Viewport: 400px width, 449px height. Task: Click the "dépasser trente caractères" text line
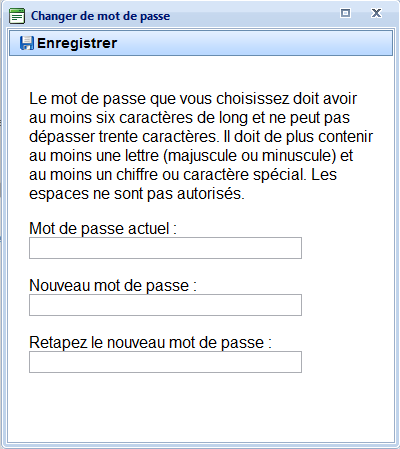[x=201, y=137]
